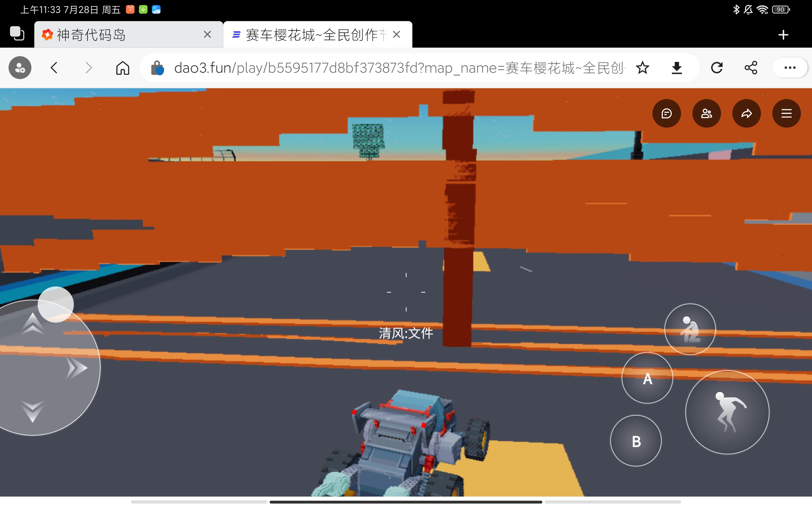This screenshot has width=812, height=508.
Task: Open the browser profile avatar
Action: click(x=20, y=68)
